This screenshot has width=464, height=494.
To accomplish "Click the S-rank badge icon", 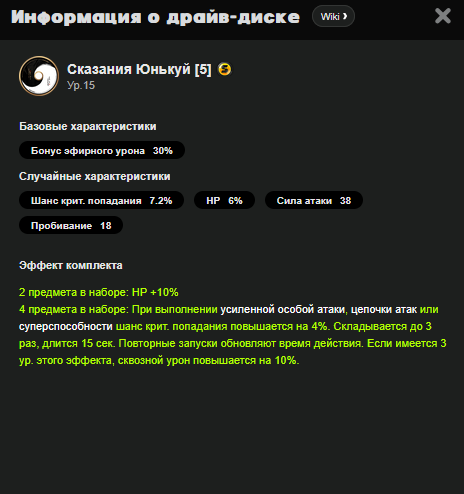I will 225,69.
